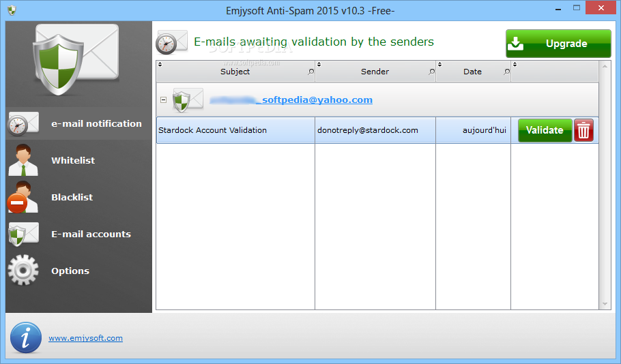
Task: Click the shield envelope icon for E-mail accounts
Action: click(23, 234)
